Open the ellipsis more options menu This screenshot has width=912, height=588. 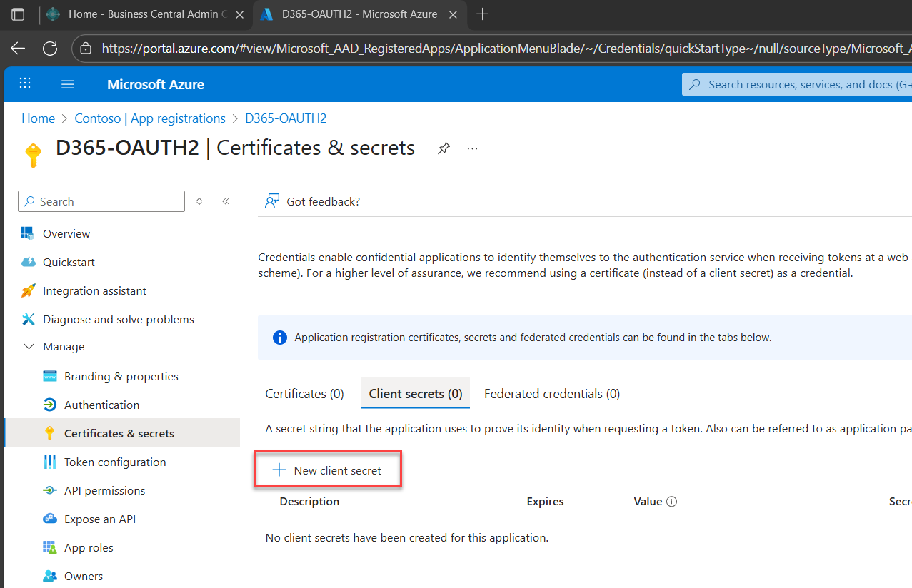point(472,148)
